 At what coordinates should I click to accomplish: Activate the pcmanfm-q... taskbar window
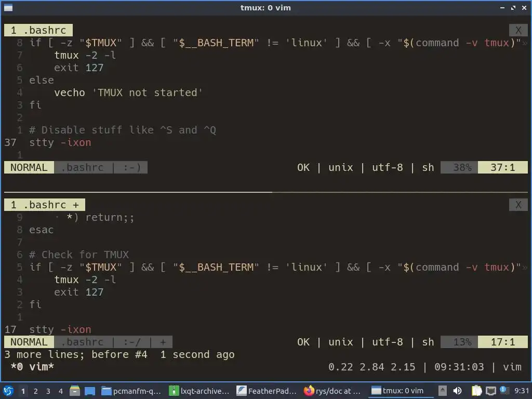point(131,391)
